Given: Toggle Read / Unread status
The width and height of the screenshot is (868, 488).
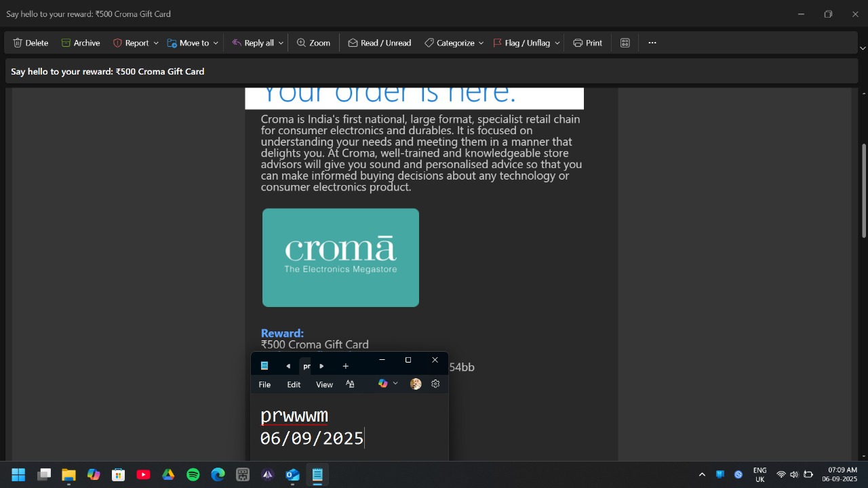Looking at the screenshot, I should (380, 43).
